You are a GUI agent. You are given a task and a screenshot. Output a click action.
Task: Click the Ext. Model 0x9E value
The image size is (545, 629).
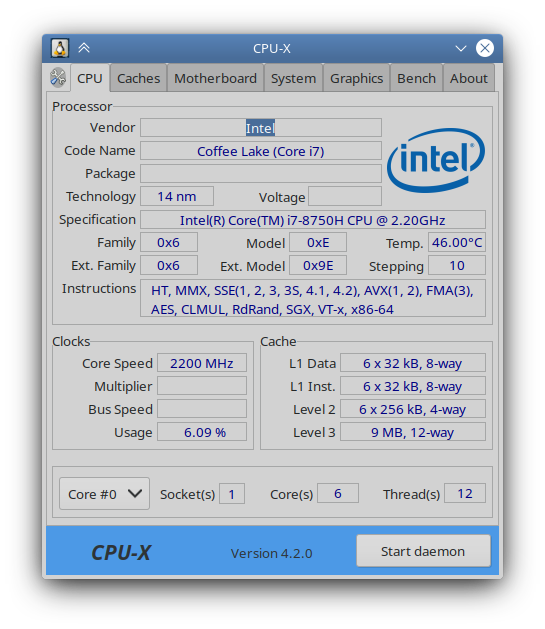pyautogui.click(x=318, y=266)
